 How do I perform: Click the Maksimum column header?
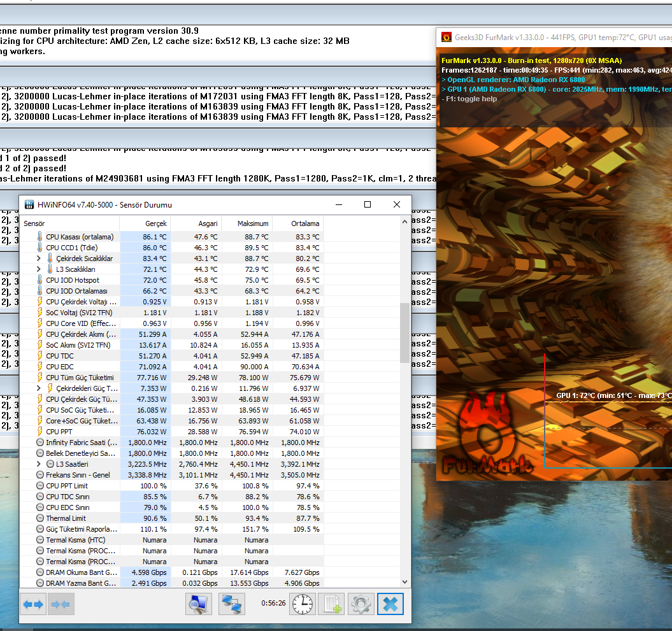(x=247, y=223)
